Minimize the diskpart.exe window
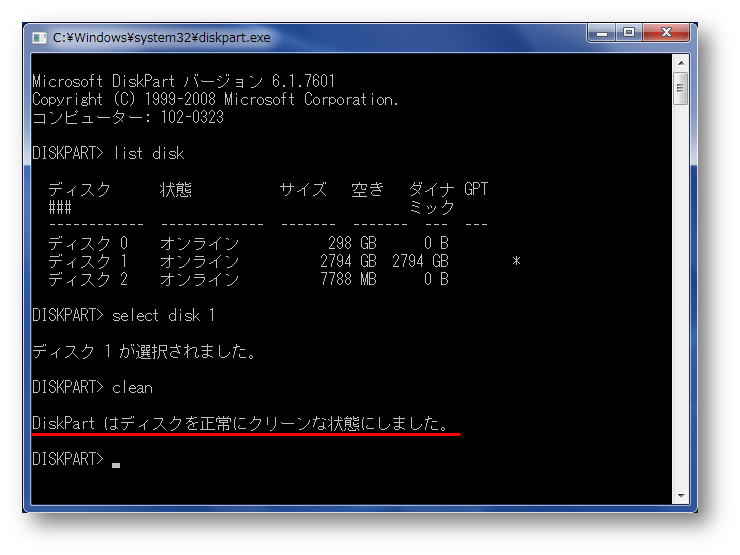 (x=602, y=34)
